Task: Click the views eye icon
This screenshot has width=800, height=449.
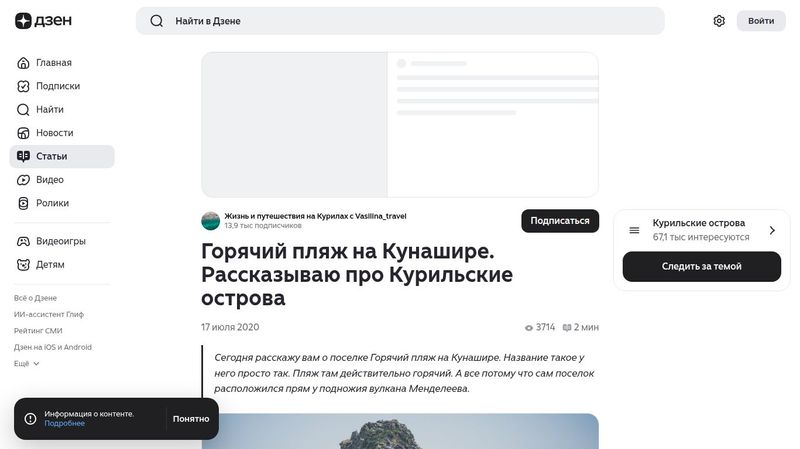Action: click(529, 328)
